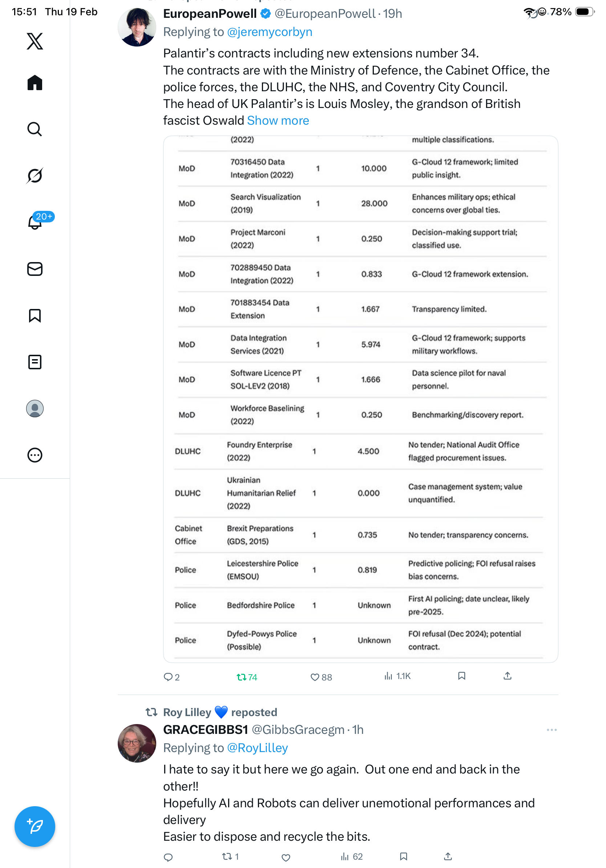Open the Palantir contracts table image
This screenshot has height=868, width=606.
click(x=360, y=399)
